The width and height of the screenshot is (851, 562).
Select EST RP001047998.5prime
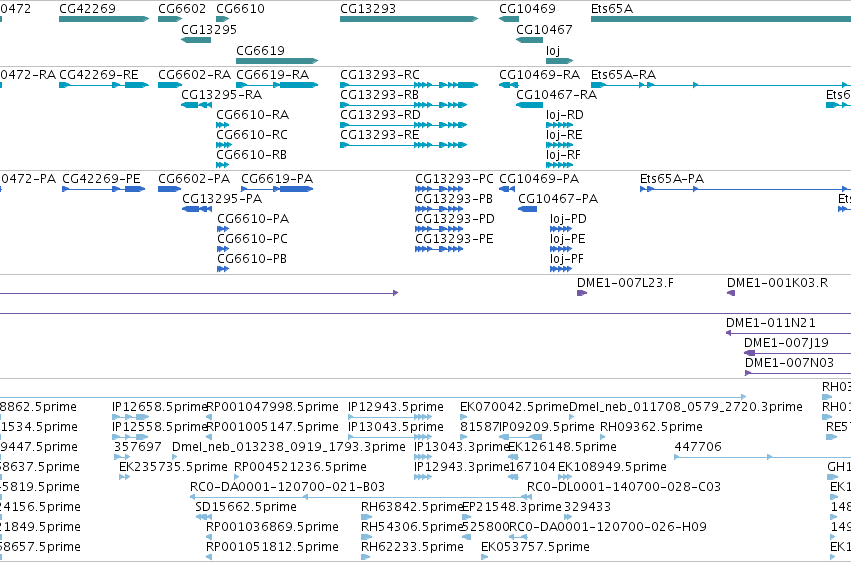point(209,417)
